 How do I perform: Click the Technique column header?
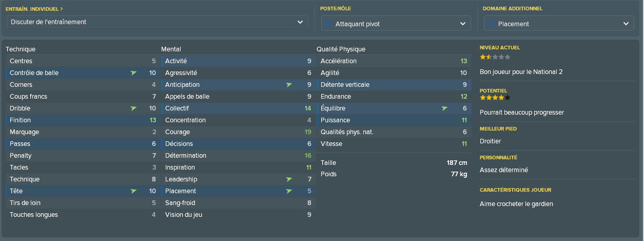point(21,49)
